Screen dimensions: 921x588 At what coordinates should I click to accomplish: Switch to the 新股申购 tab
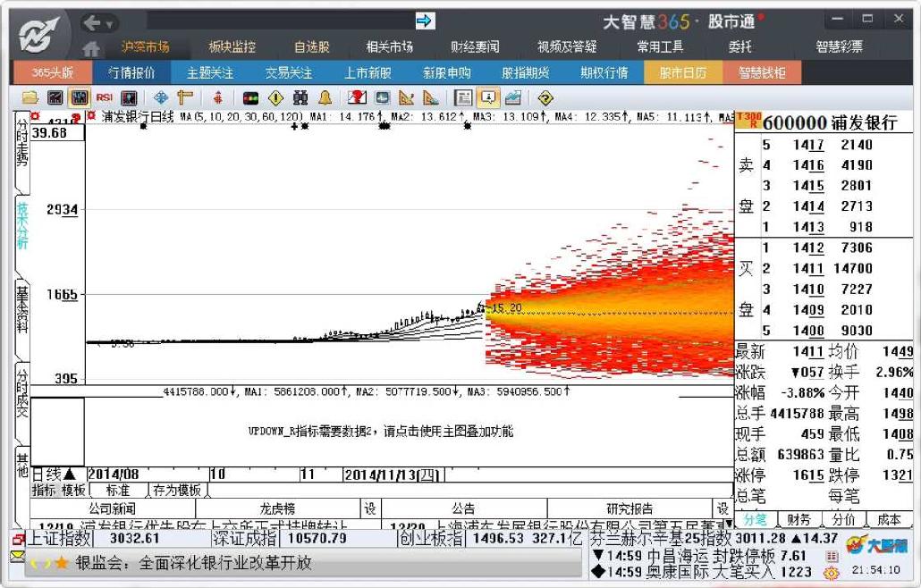447,72
